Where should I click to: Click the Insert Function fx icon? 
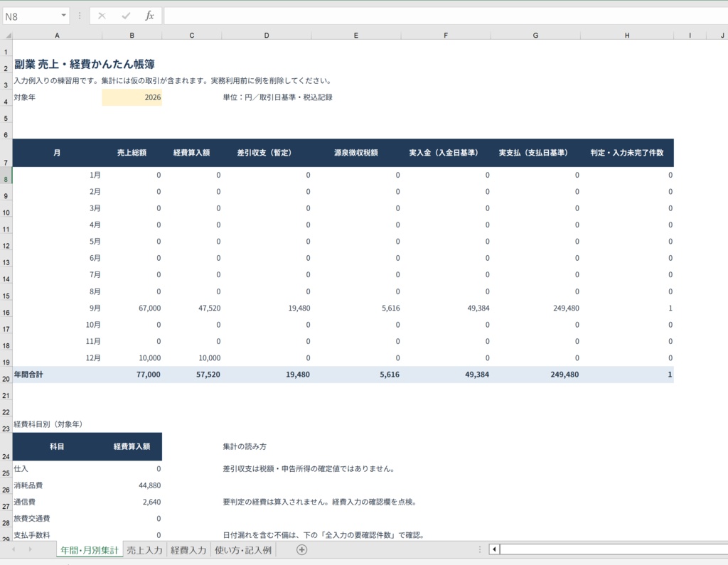[x=149, y=16]
